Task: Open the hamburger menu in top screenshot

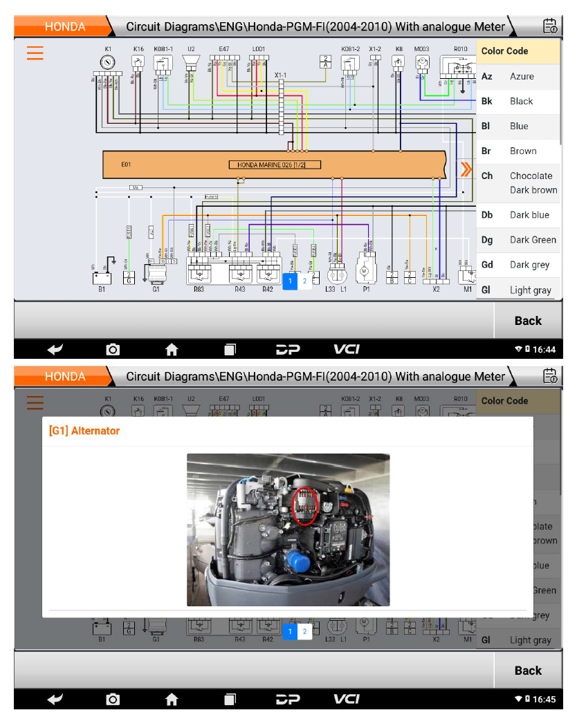Action: coord(35,53)
